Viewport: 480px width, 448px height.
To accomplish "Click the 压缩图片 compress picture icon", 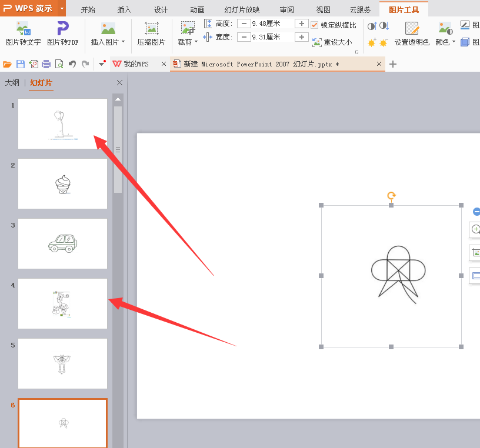I will click(x=151, y=28).
